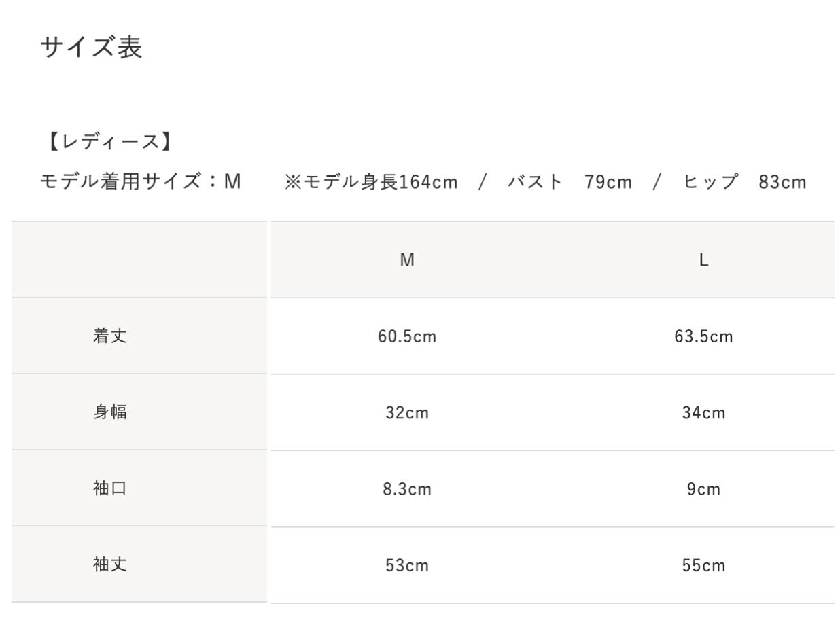Click the モデル身長164cm note
The image size is (840, 629).
pos(371,182)
